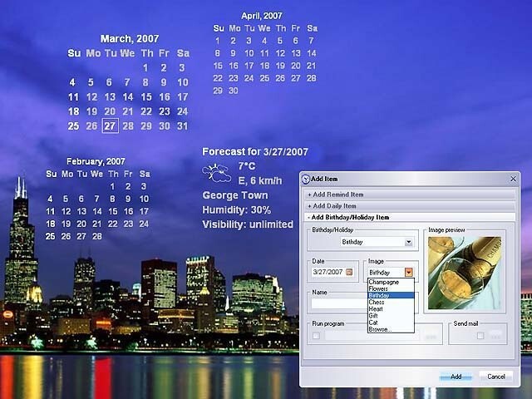Click the Add button

[456, 377]
